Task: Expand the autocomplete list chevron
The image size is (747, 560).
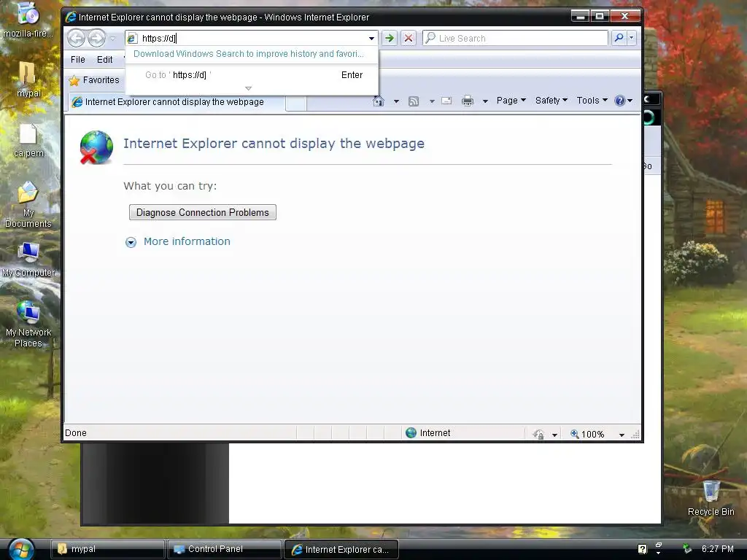Action: pos(248,88)
